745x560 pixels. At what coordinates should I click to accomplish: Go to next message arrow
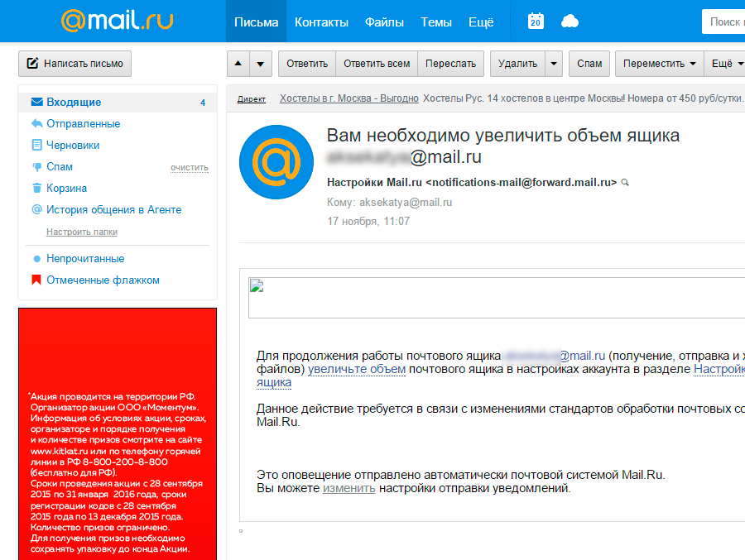click(261, 64)
